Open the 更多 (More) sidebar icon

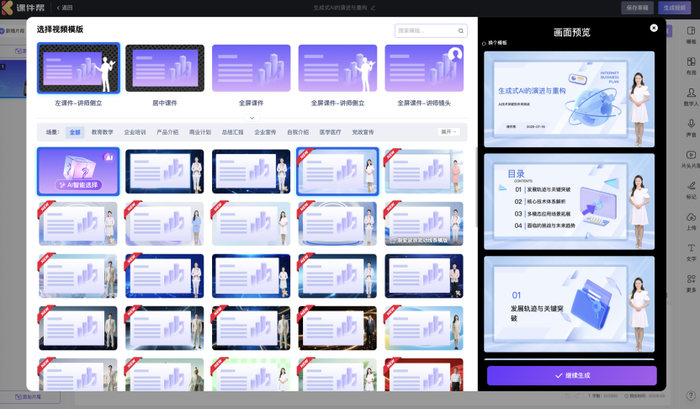[x=690, y=281]
